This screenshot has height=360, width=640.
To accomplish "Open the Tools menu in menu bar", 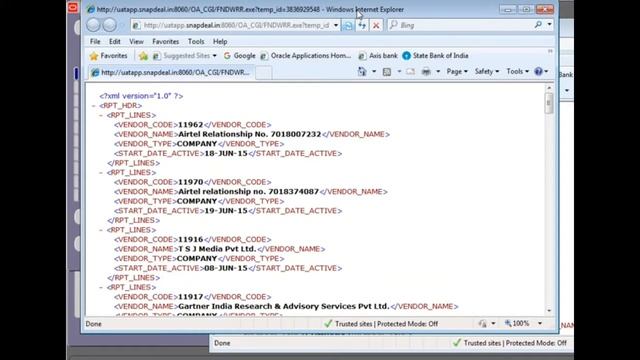I will click(196, 42).
